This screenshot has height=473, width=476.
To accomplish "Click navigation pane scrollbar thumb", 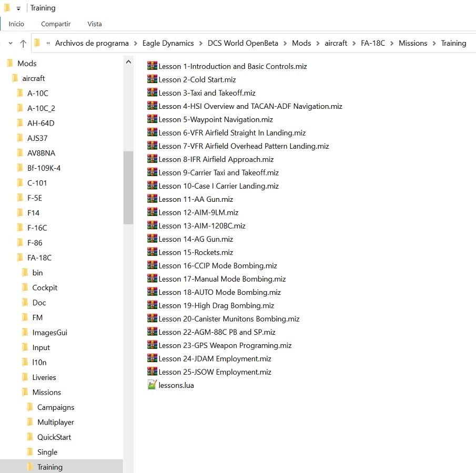I will (128, 187).
